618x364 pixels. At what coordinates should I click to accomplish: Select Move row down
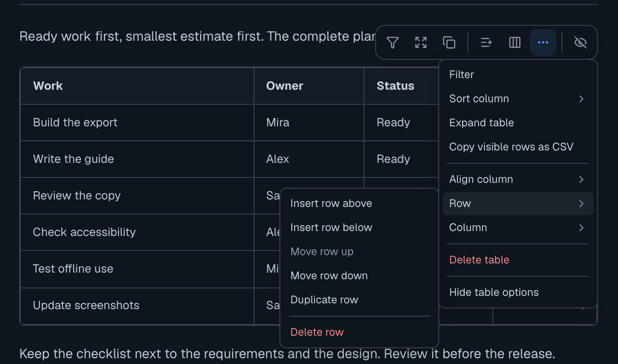(359, 276)
